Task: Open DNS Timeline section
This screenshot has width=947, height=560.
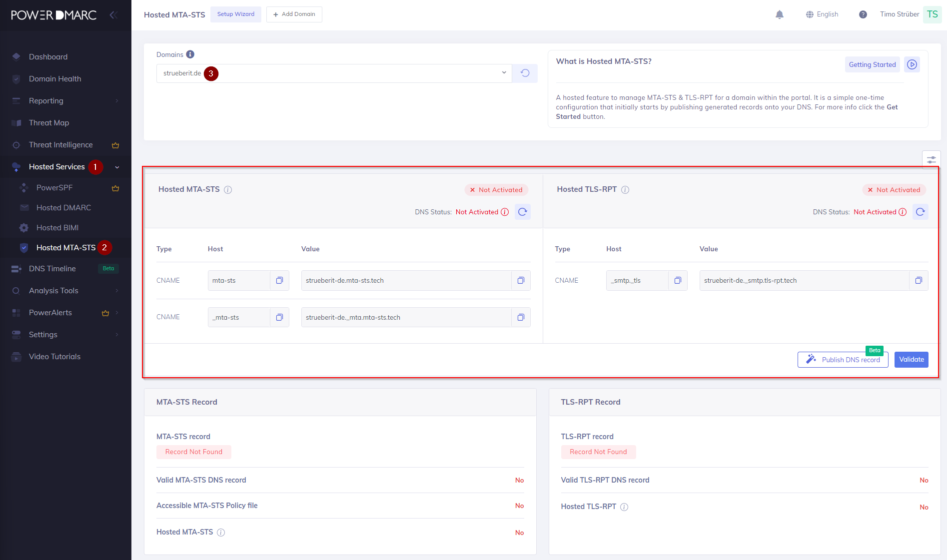Action: click(x=52, y=269)
